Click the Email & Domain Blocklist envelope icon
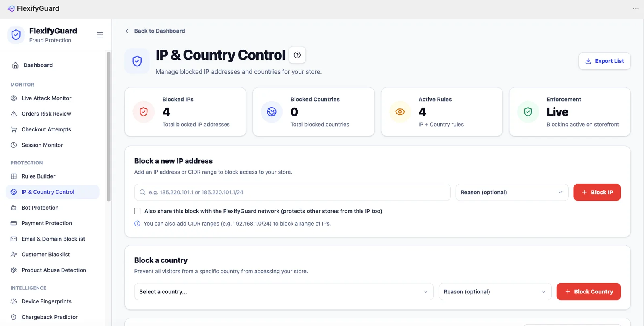644x326 pixels. tap(14, 239)
